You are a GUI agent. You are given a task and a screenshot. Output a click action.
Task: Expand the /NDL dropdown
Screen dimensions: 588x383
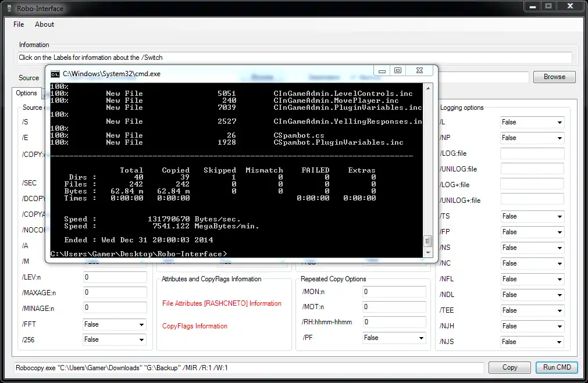pyautogui.click(x=532, y=295)
